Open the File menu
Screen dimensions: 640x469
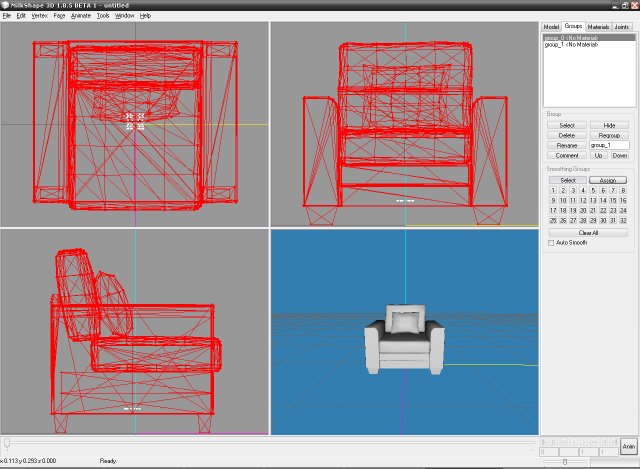click(x=7, y=16)
